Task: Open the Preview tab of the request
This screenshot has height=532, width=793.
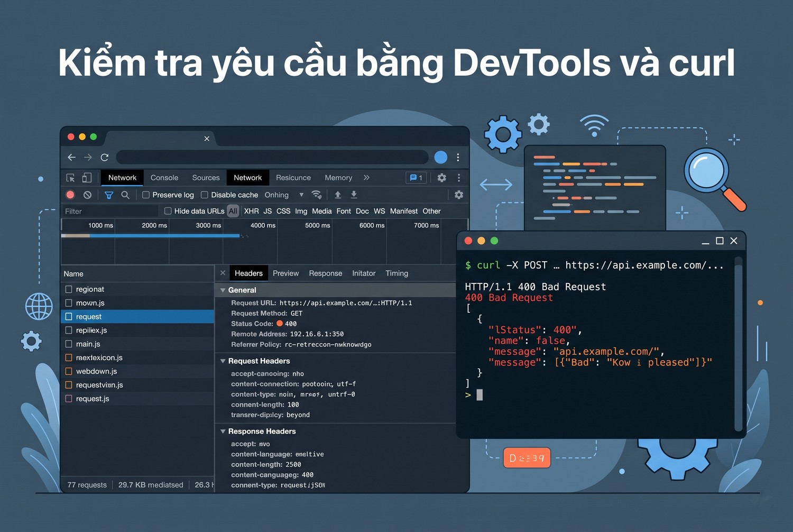Action: [x=285, y=273]
